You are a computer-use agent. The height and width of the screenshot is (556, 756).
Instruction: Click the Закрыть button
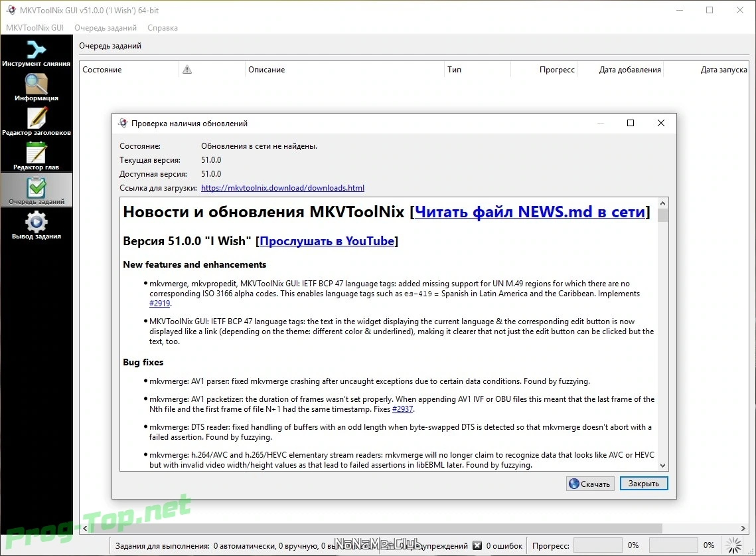[644, 484]
